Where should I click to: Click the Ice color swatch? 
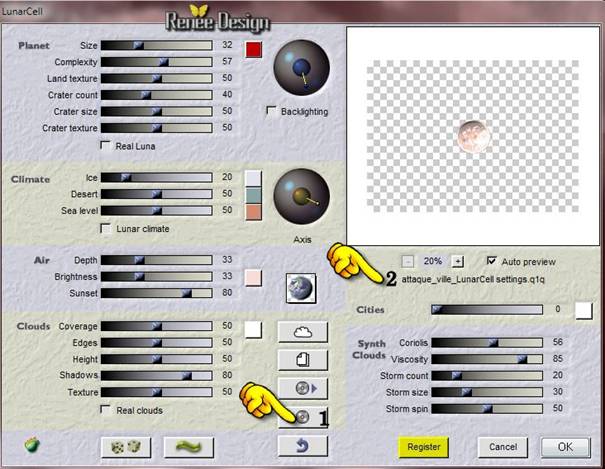click(253, 179)
